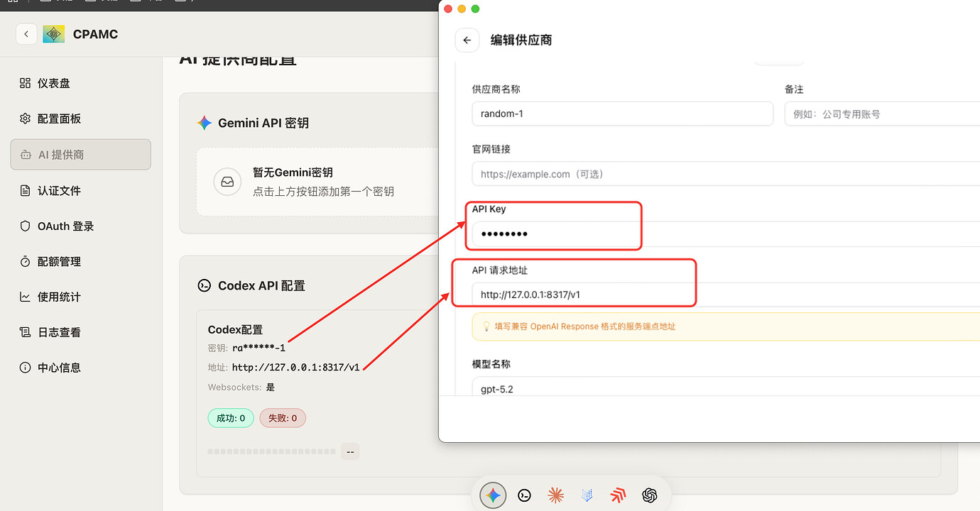
Task: Click the 点击上方按钮添加第一个密钥 hint
Action: [x=323, y=192]
